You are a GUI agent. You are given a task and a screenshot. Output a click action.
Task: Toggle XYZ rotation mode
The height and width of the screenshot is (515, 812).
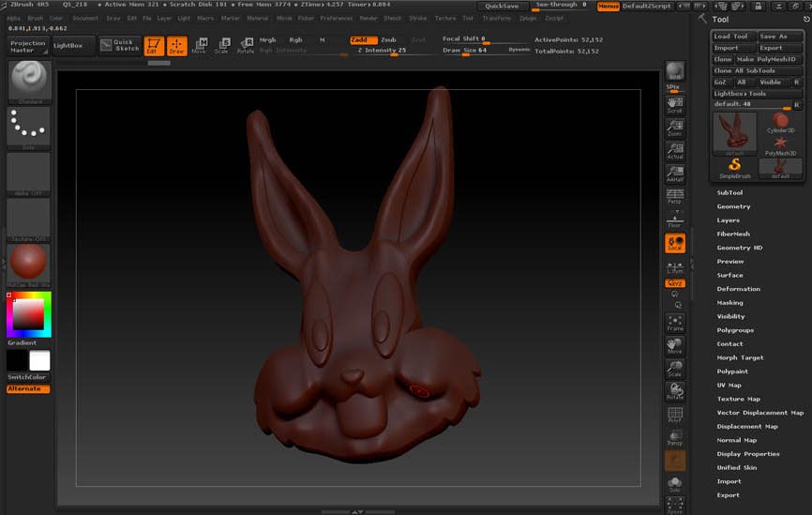[x=675, y=283]
